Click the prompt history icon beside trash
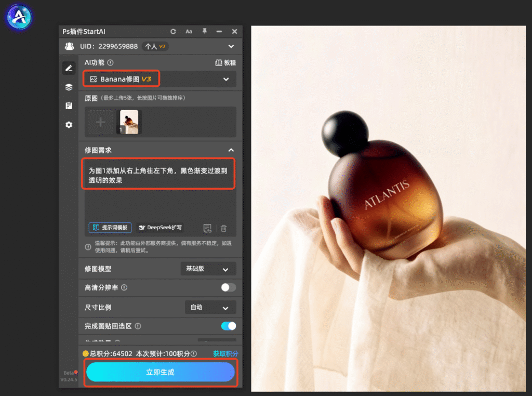 tap(207, 228)
